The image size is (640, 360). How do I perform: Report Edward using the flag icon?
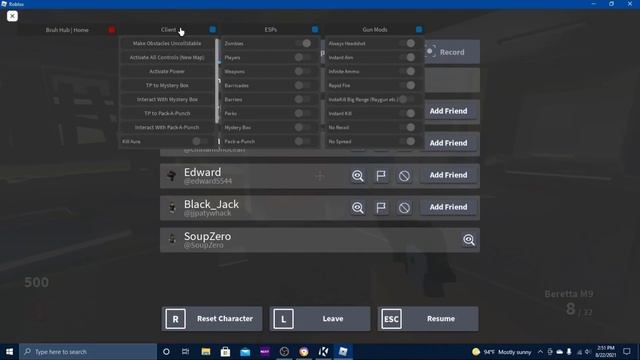pos(381,176)
